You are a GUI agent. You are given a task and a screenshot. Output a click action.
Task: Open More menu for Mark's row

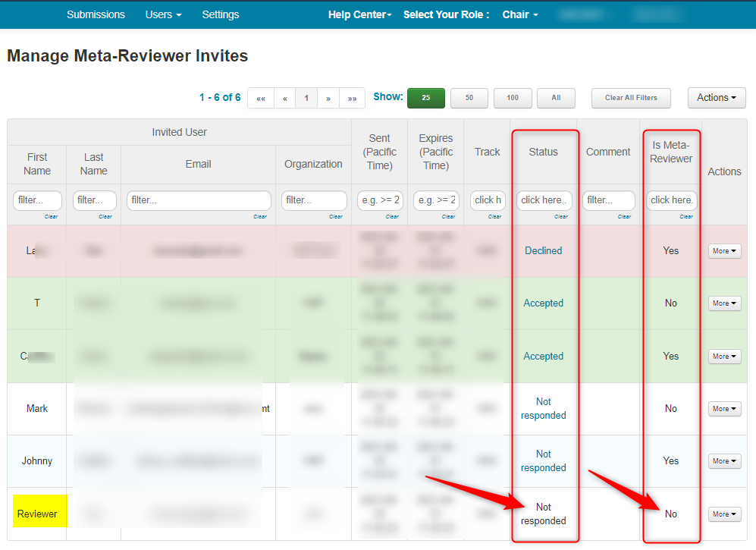[724, 409]
